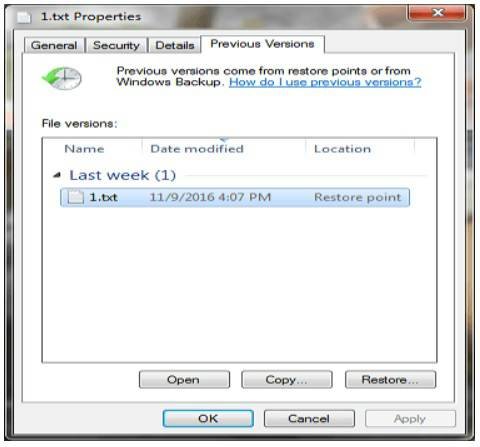Click the previous versions clock icon
The width and height of the screenshot is (480, 447).
pyautogui.click(x=62, y=78)
